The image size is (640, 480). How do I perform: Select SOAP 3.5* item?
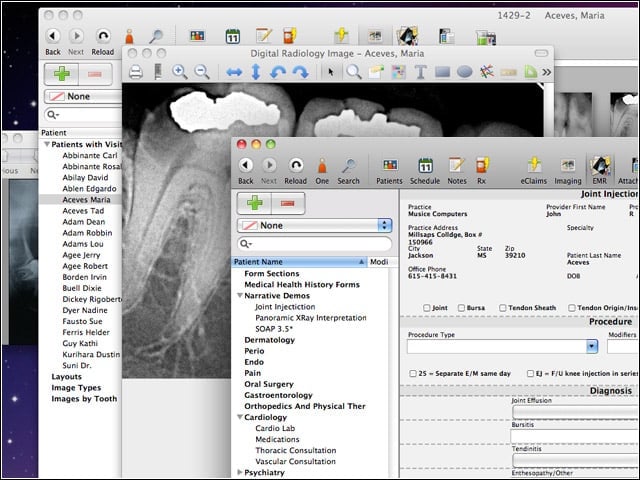274,329
